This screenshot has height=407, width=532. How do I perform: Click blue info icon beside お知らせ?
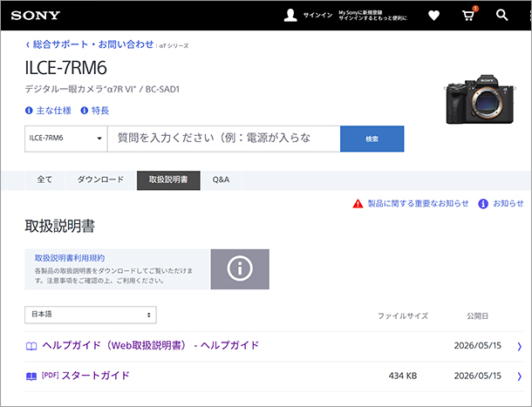click(x=483, y=204)
